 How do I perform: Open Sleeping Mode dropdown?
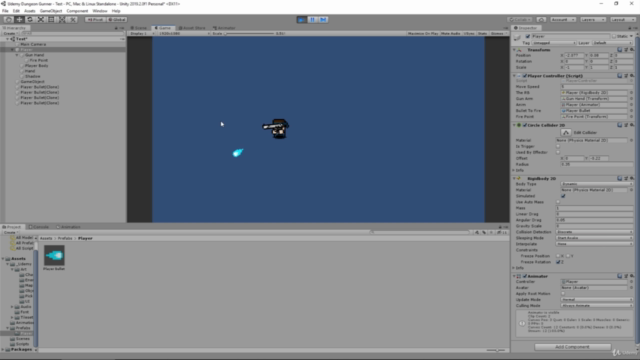pyautogui.click(x=594, y=238)
